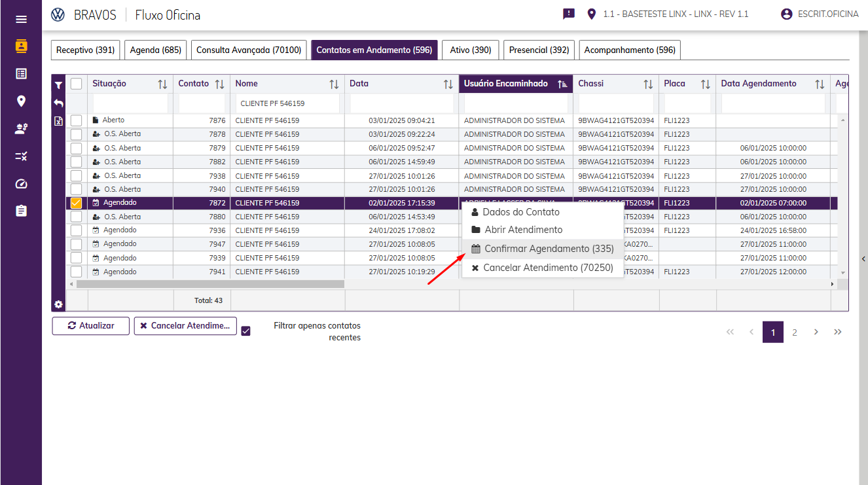This screenshot has width=868, height=485.
Task: Open the users settings icon in the sidebar
Action: click(21, 129)
